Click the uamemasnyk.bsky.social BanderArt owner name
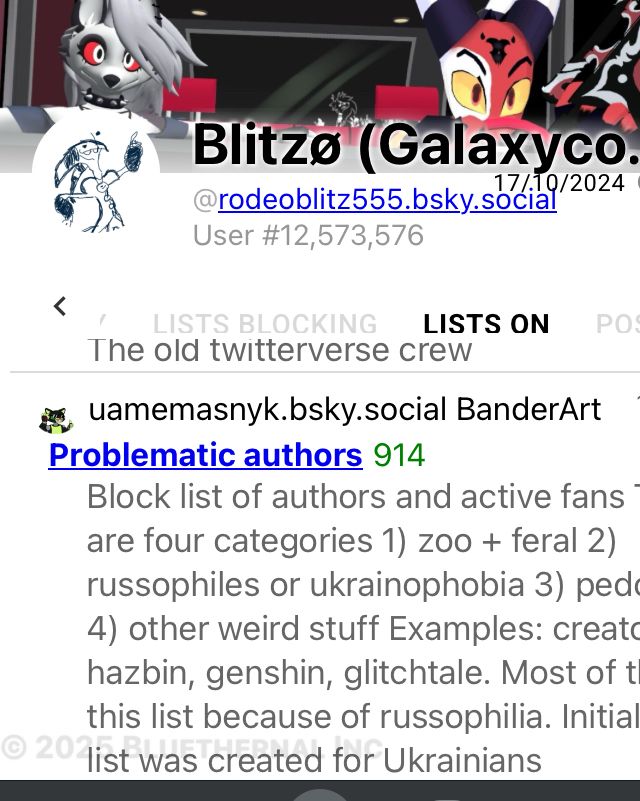The height and width of the screenshot is (801, 640). click(345, 409)
